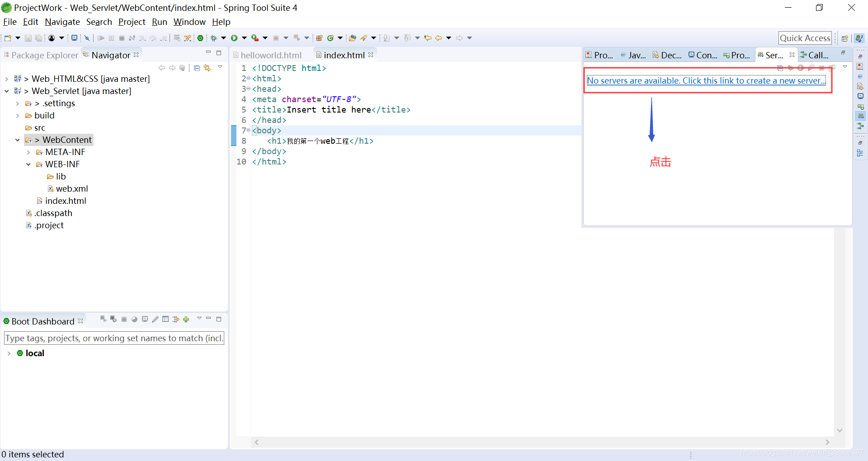Switch to helloworld.html editor tab

pos(267,55)
